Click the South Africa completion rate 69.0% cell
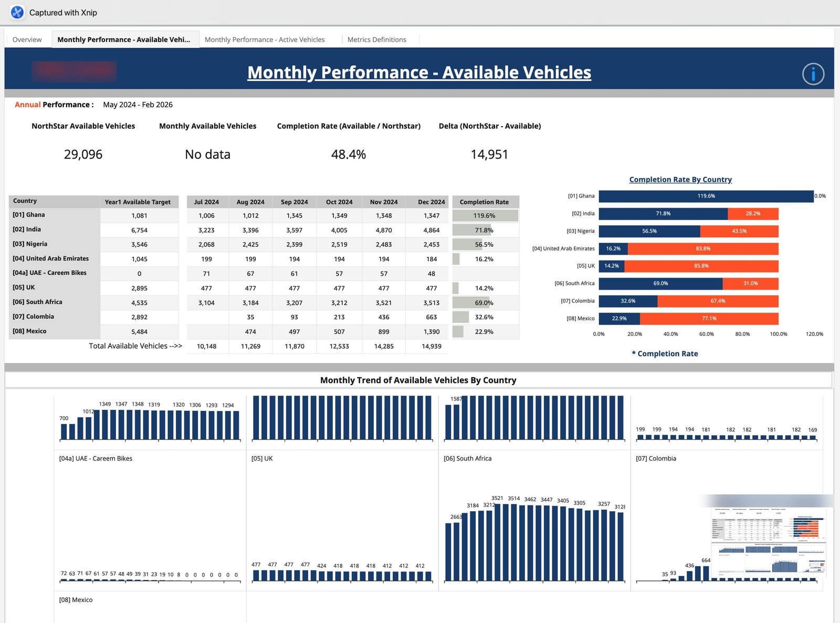The image size is (840, 623). coord(485,303)
